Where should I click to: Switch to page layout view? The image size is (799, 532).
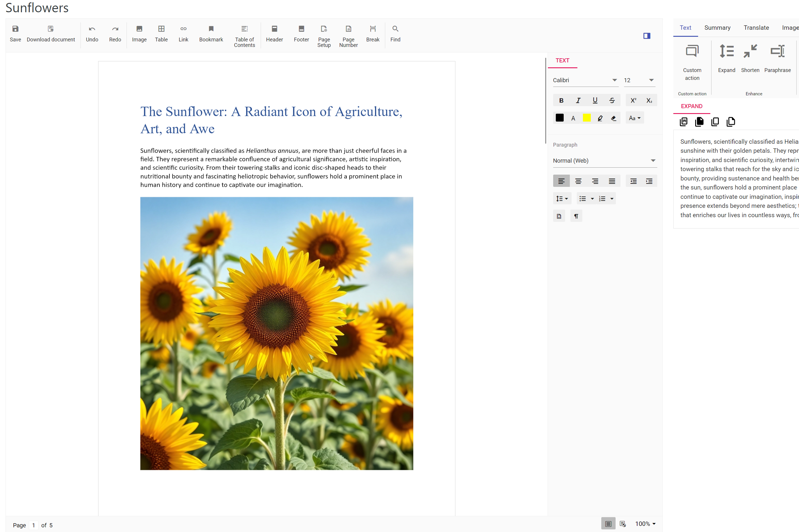click(608, 524)
